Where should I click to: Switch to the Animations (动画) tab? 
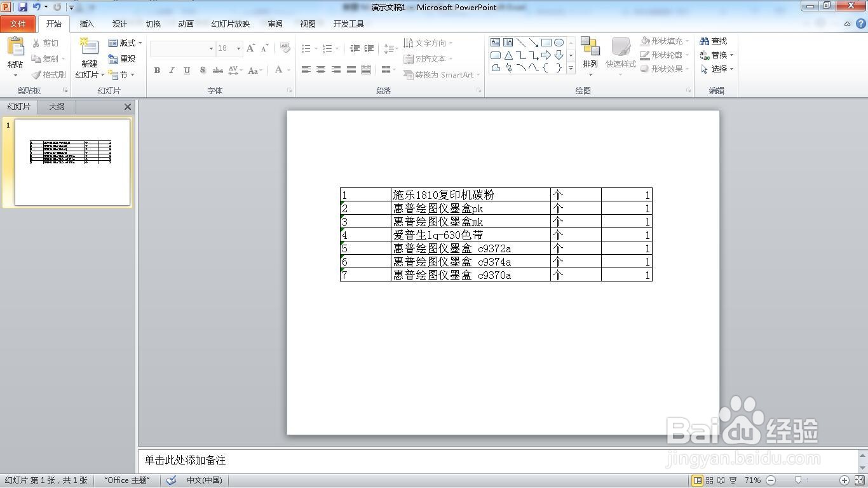pyautogui.click(x=186, y=24)
